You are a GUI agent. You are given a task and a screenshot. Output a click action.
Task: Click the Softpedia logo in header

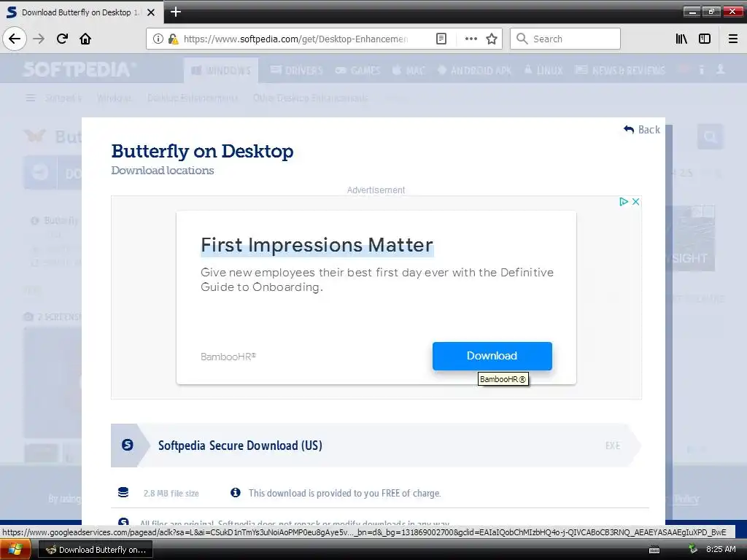(79, 69)
